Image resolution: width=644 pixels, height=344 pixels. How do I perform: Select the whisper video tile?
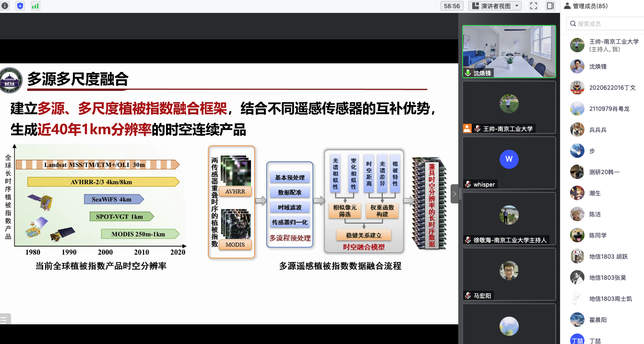[509, 161]
